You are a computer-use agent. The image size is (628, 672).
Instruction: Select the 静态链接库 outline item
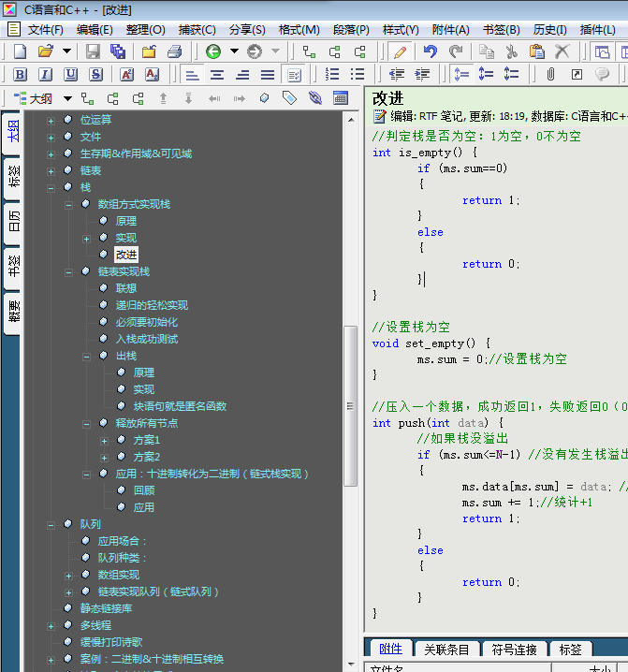click(106, 608)
